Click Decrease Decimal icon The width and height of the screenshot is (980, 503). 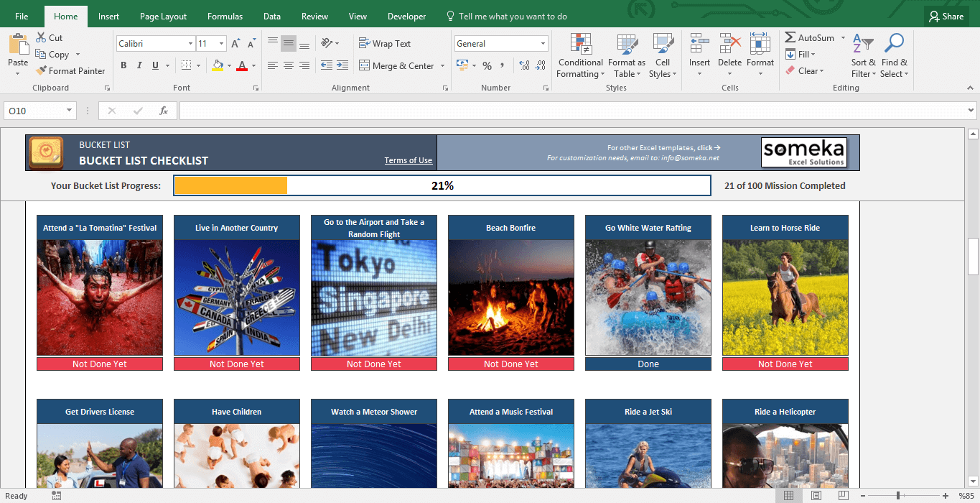tap(540, 65)
